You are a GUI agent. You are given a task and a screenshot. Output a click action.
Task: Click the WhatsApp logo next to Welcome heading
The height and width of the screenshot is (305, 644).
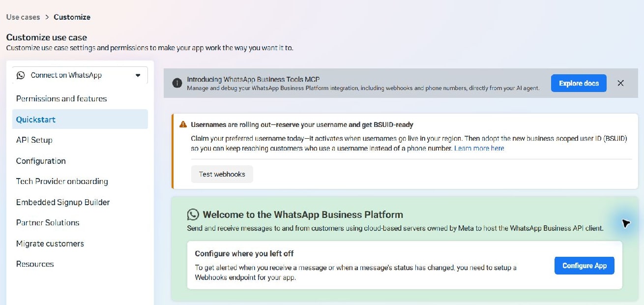coord(193,214)
